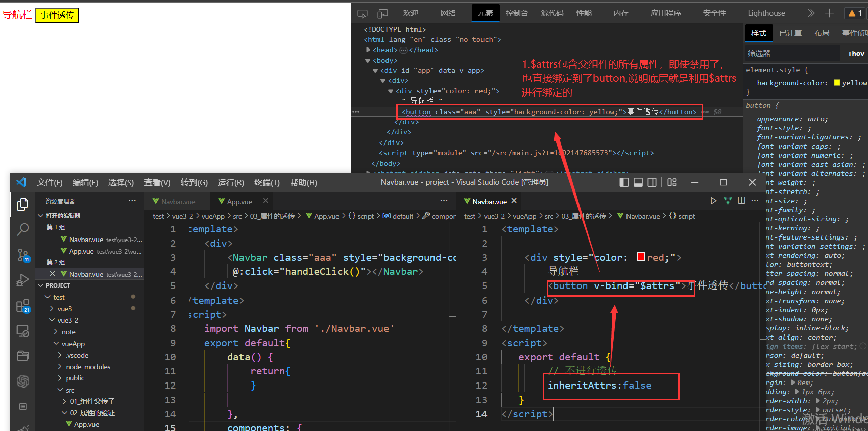Screen dimensions: 868x431
Task: Click the yellow 事件透传 button on page
Action: coord(57,15)
